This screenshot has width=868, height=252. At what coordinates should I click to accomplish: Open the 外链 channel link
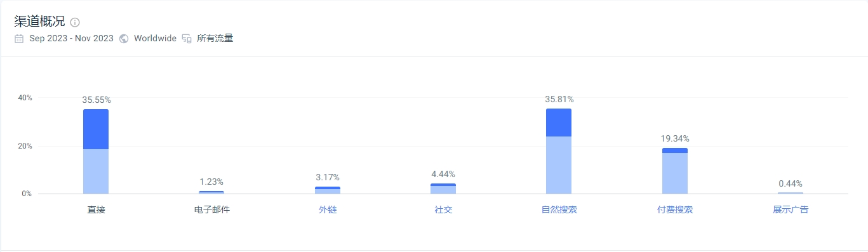pos(328,209)
